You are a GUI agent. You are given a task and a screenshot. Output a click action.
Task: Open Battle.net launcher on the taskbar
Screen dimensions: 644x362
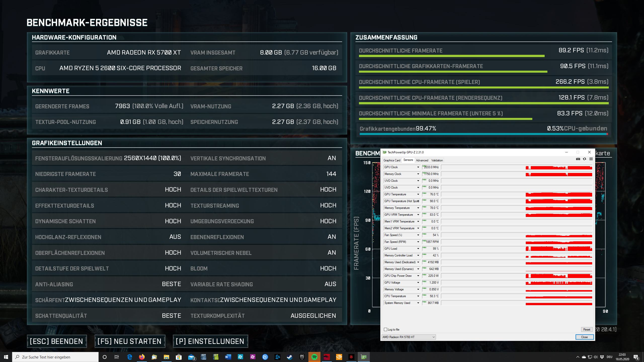coord(277,357)
